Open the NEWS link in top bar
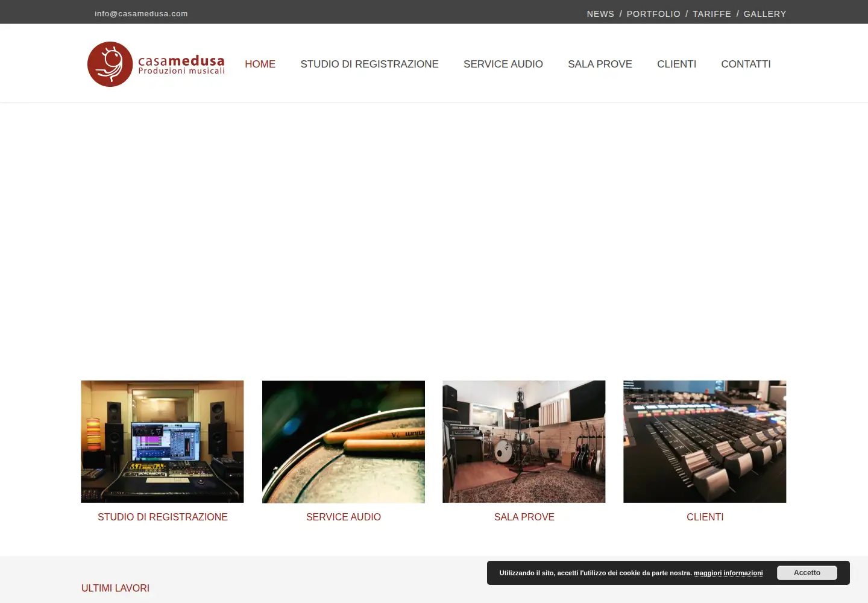 coord(600,14)
